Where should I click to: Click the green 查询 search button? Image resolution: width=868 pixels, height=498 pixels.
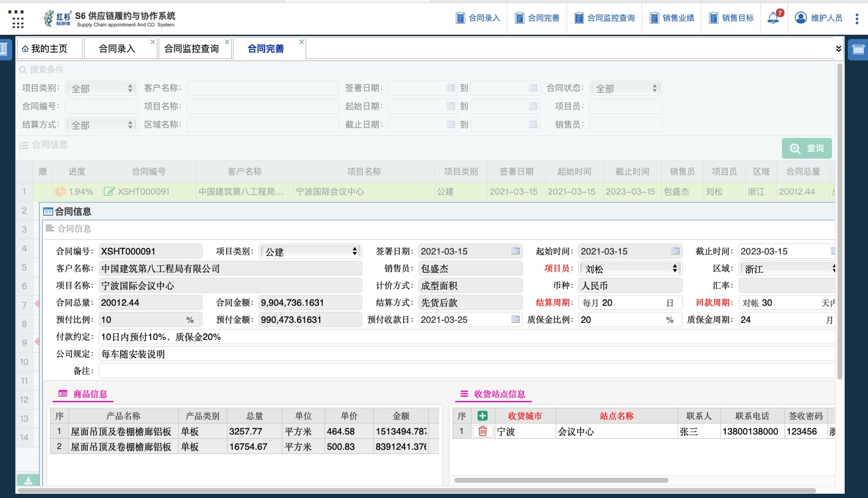(x=806, y=148)
